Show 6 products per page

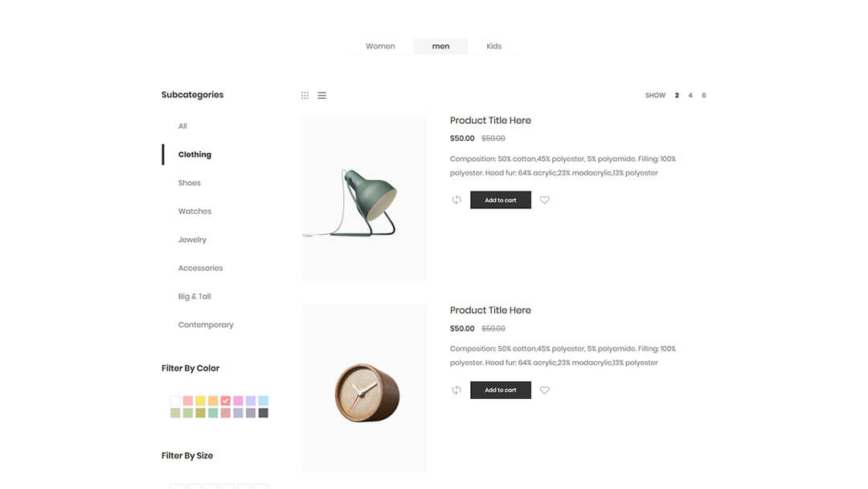pos(703,95)
